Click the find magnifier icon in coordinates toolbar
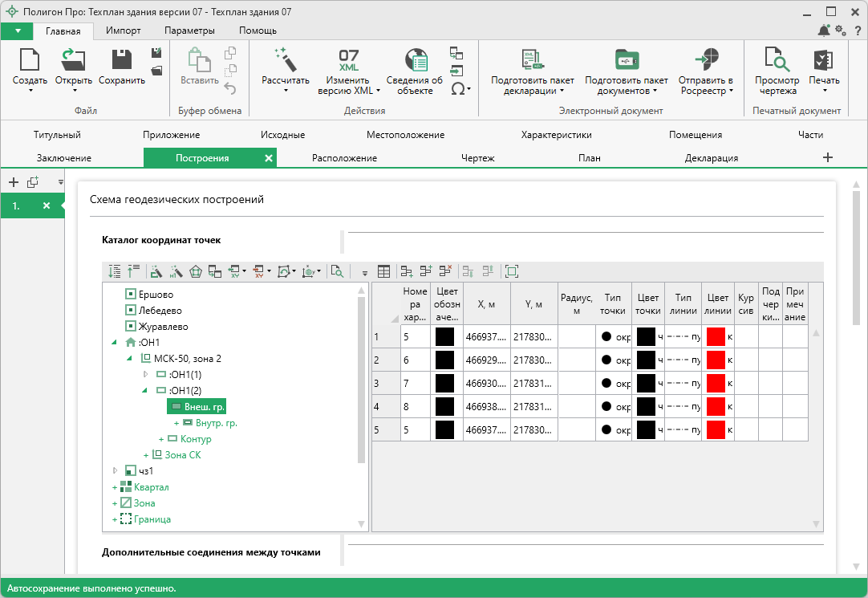 tap(337, 272)
